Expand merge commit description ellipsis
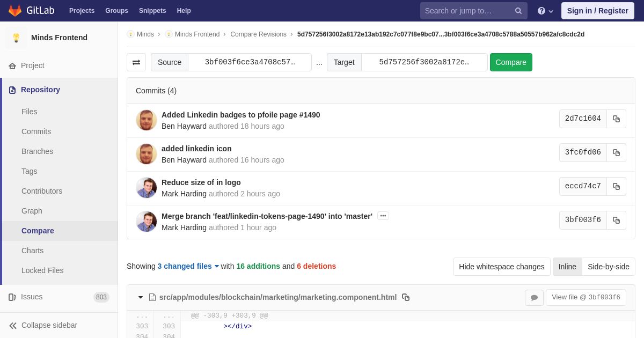 pyautogui.click(x=383, y=216)
